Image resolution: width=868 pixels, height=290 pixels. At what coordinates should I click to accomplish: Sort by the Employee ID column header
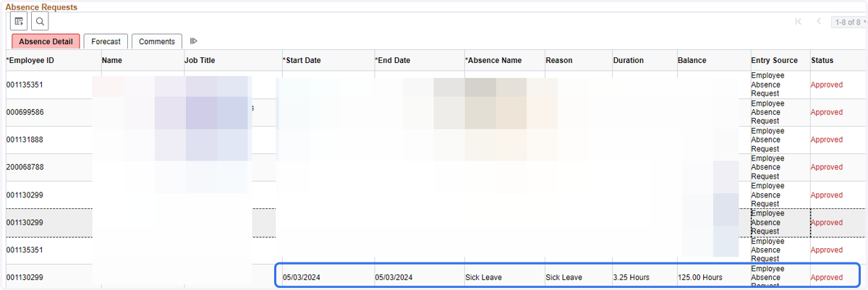click(30, 60)
